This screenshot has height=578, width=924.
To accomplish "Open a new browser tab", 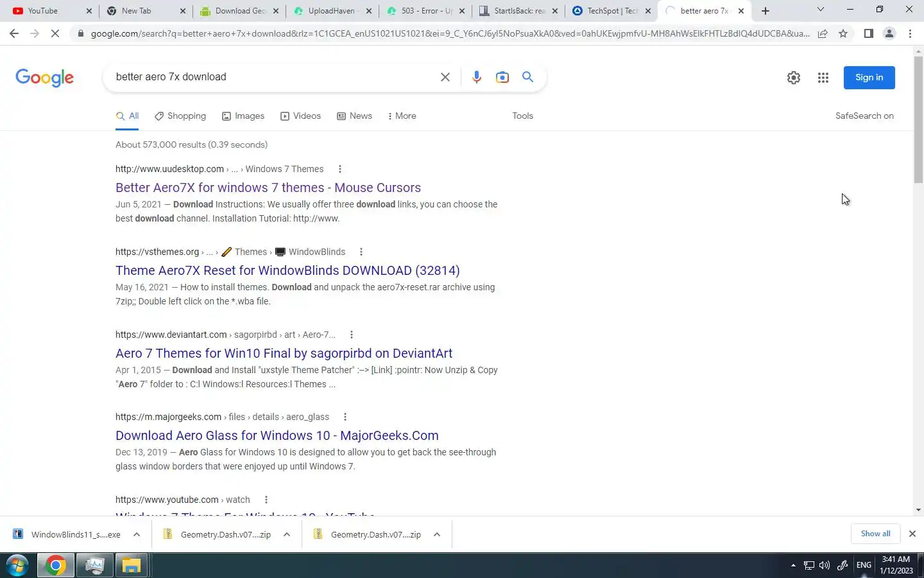I will point(765,11).
